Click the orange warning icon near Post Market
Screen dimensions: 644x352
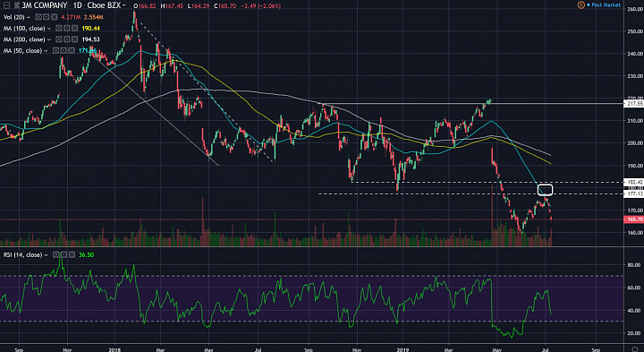(580, 5)
